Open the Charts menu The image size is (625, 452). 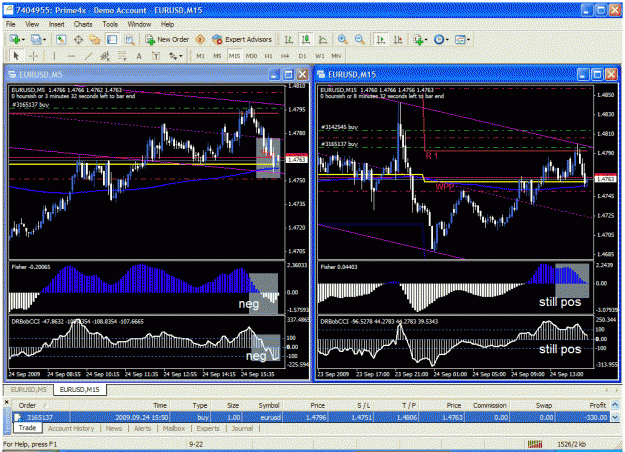point(83,24)
